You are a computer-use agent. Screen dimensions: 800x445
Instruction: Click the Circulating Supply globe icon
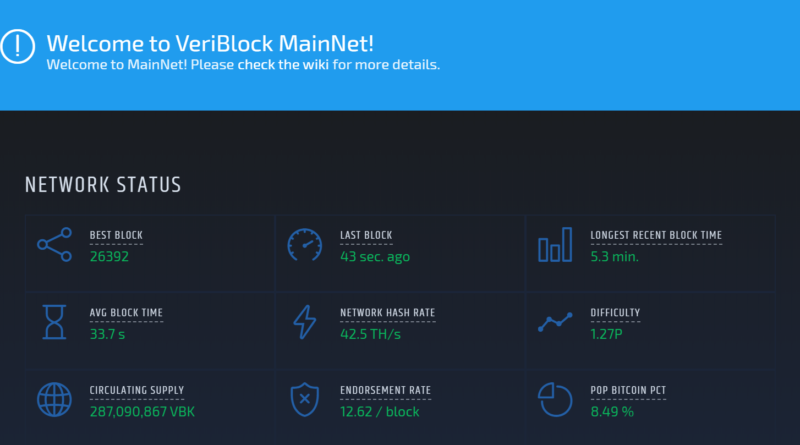[54, 400]
